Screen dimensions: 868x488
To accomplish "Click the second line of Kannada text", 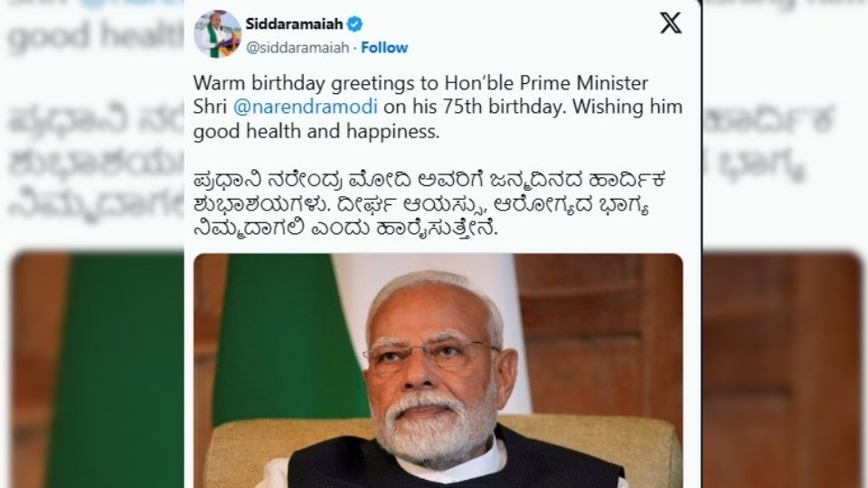I will point(420,205).
